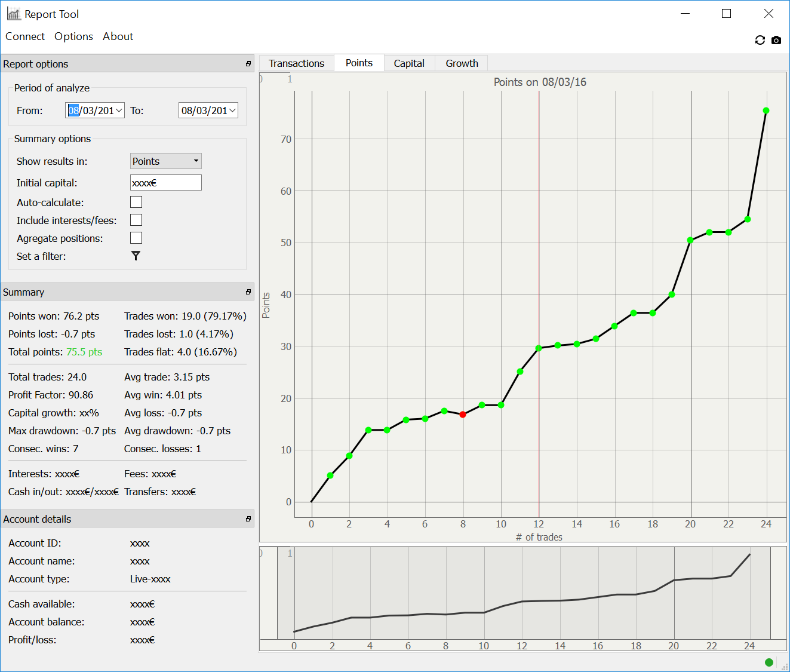Screen dimensions: 790x672
Task: Click the Report Tool app icon
Action: point(14,14)
